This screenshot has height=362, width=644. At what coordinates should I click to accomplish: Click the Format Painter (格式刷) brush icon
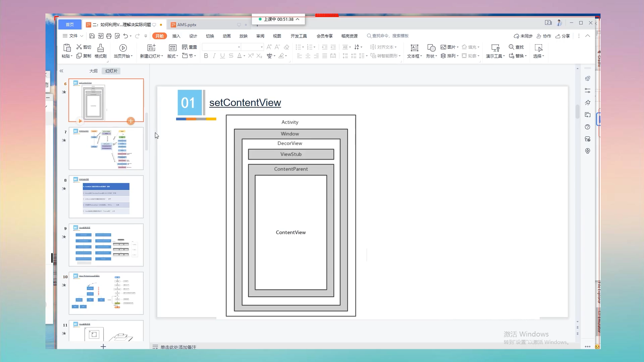pyautogui.click(x=100, y=48)
